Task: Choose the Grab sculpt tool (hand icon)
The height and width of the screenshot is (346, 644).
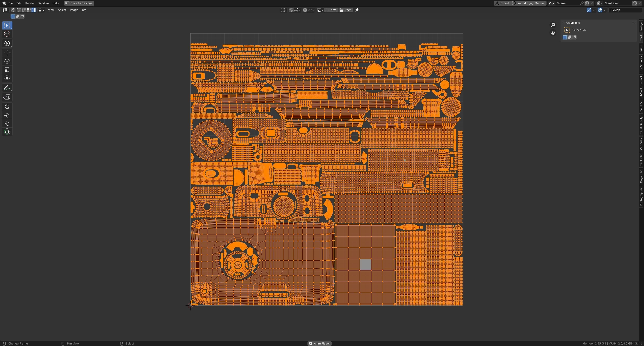Action: pyautogui.click(x=7, y=107)
